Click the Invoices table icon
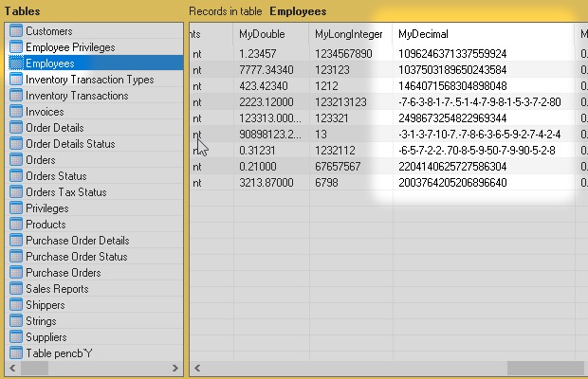This screenshot has height=379, width=588. point(16,112)
